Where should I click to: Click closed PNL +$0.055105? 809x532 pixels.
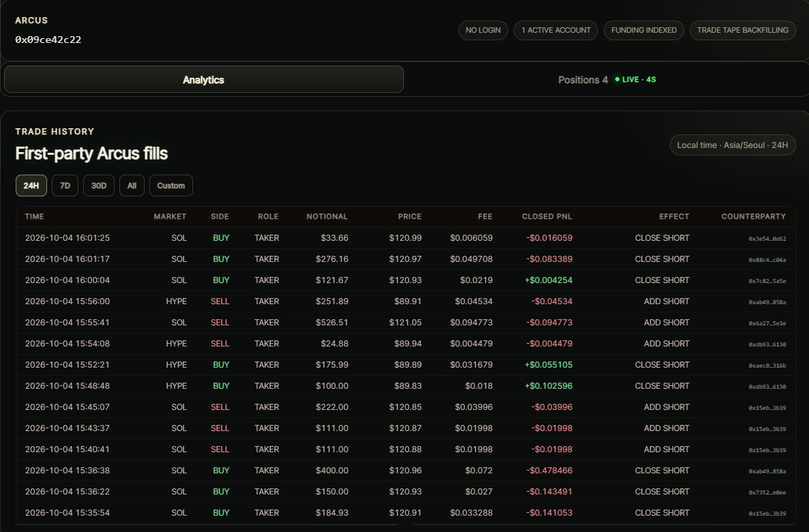[x=548, y=365]
